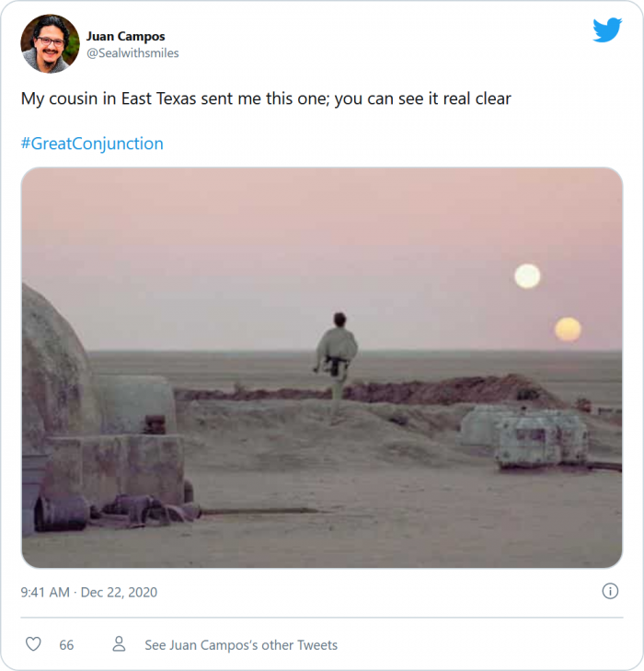This screenshot has width=644, height=671.
Task: Click the person silhouette icon
Action: (x=119, y=644)
